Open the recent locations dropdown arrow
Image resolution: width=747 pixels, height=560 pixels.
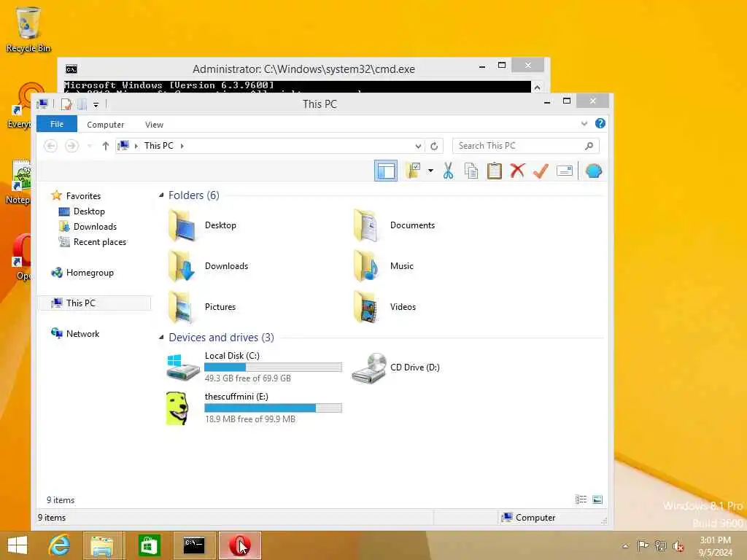pos(89,146)
